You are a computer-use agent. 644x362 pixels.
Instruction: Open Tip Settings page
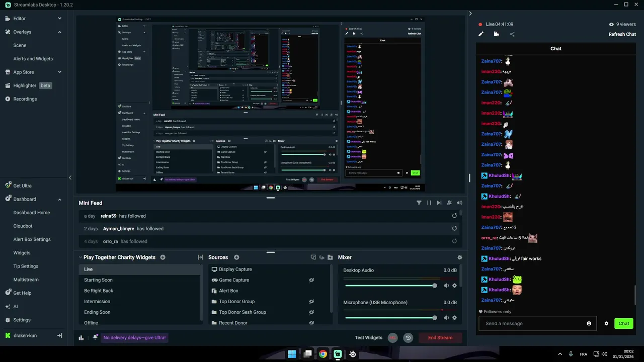(26, 266)
